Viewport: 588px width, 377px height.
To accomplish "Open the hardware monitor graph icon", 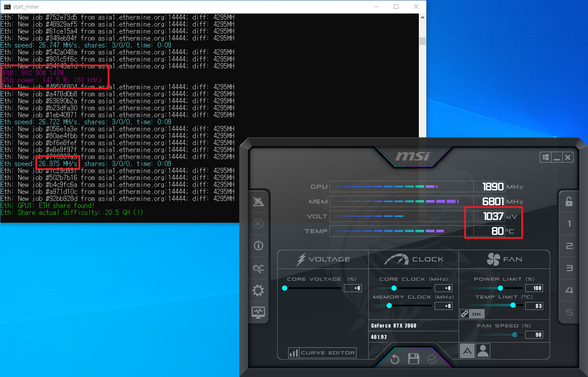I will point(258,312).
